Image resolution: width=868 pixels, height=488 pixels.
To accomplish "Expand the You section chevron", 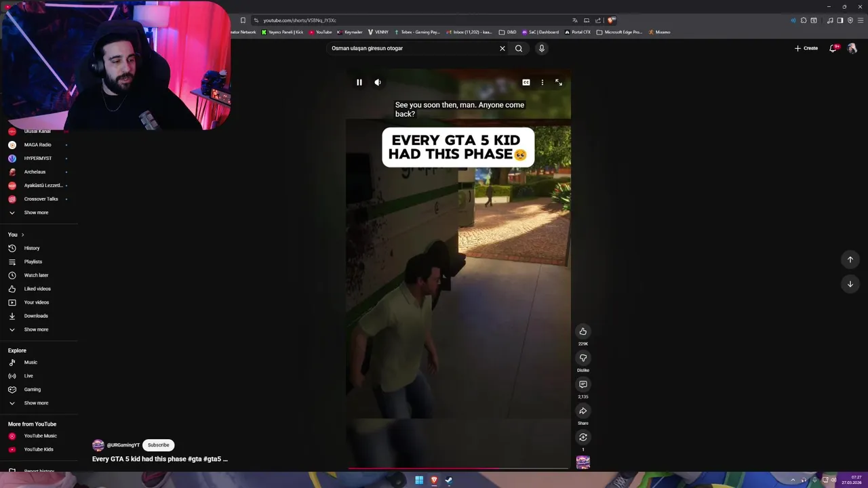I will pos(22,235).
